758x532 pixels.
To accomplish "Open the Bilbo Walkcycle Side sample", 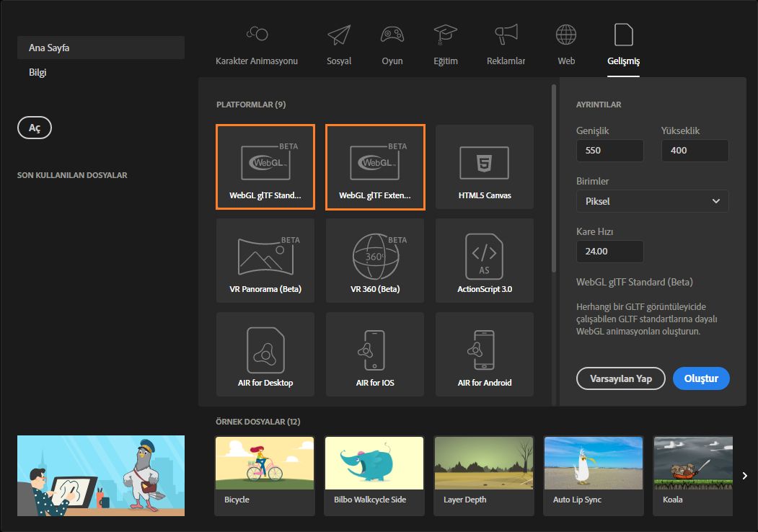I will [374, 476].
